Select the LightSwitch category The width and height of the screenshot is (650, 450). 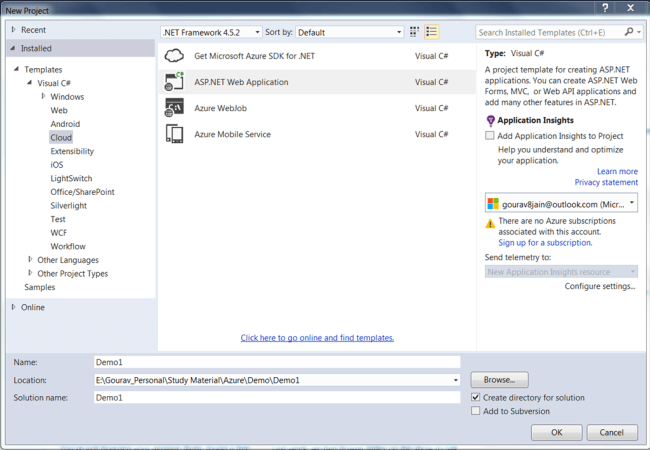[71, 179]
